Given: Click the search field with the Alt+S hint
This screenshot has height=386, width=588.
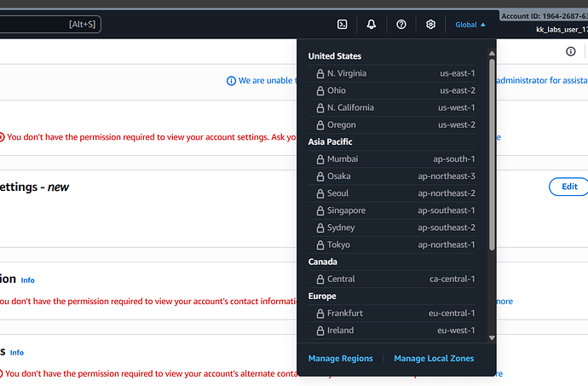Looking at the screenshot, I should pos(49,25).
